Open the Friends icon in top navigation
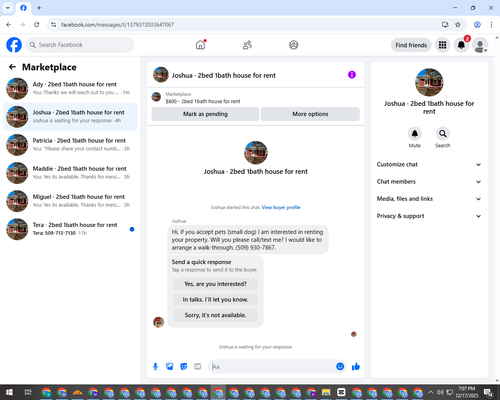500x400 pixels. click(x=247, y=45)
